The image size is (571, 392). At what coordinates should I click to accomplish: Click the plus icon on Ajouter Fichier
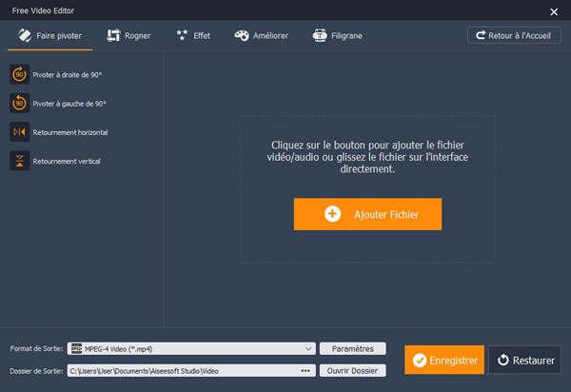(x=332, y=214)
